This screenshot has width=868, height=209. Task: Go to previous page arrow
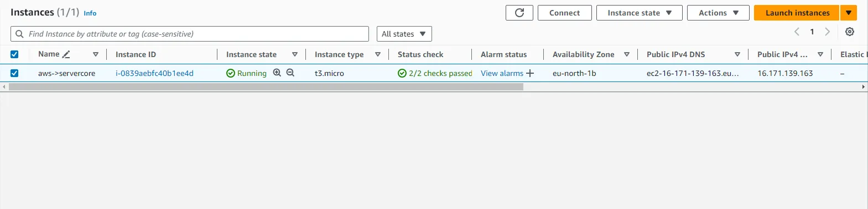tap(797, 32)
